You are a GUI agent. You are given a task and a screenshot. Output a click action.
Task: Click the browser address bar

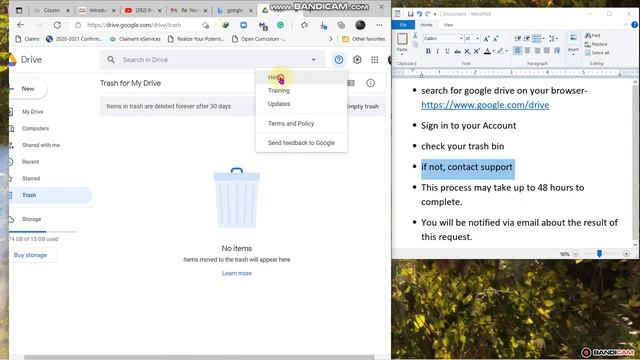coord(141,25)
